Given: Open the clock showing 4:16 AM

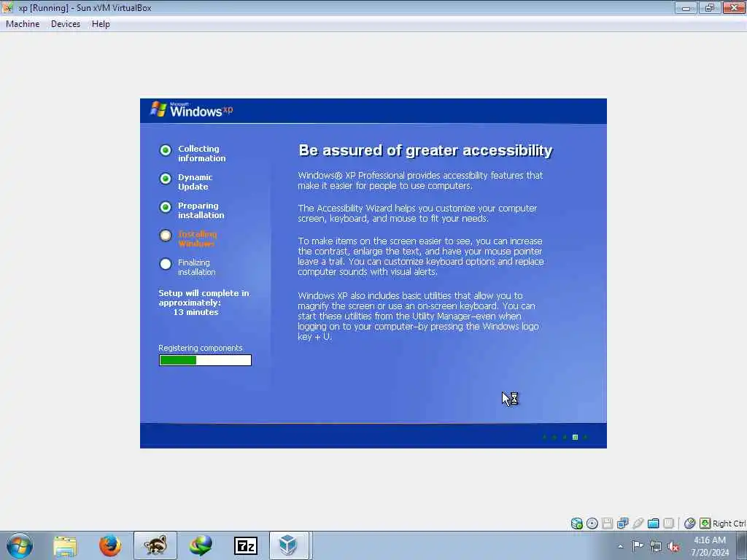Looking at the screenshot, I should pyautogui.click(x=710, y=546).
